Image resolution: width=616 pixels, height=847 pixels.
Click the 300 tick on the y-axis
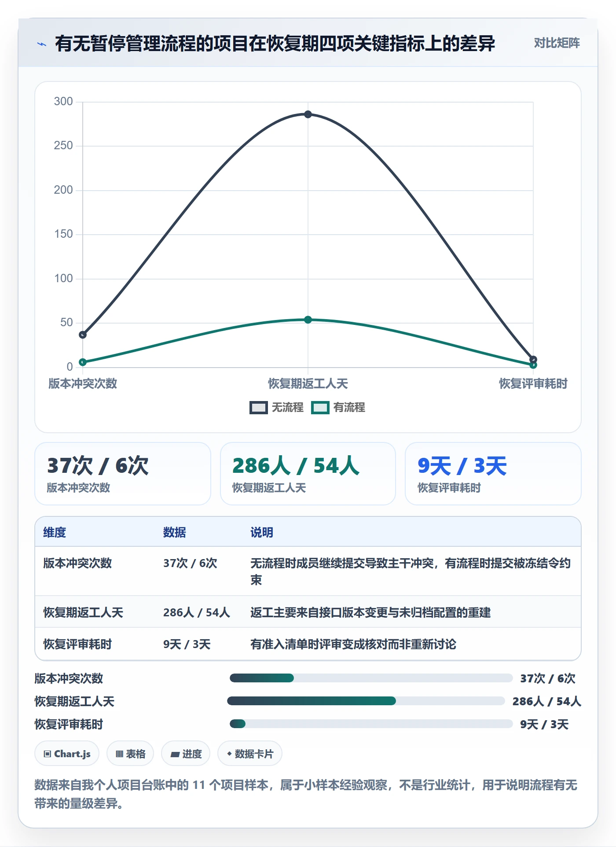coord(63,102)
